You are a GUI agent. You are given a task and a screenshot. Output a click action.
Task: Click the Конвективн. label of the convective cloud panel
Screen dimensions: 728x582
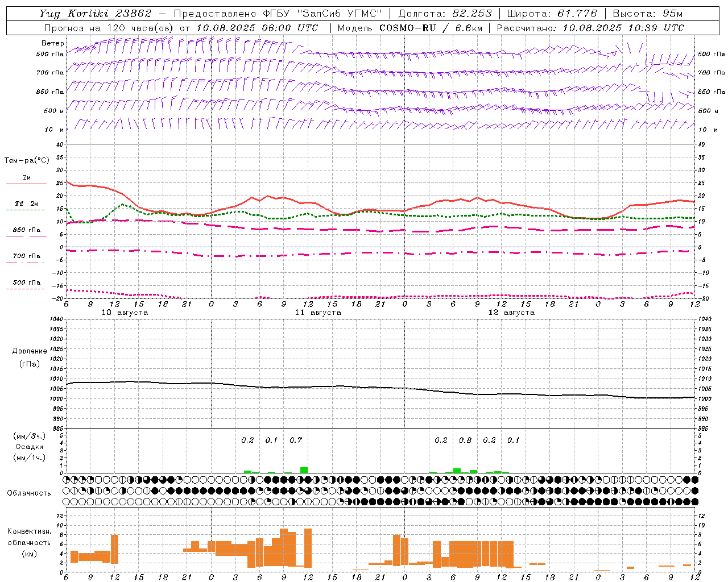(x=29, y=531)
